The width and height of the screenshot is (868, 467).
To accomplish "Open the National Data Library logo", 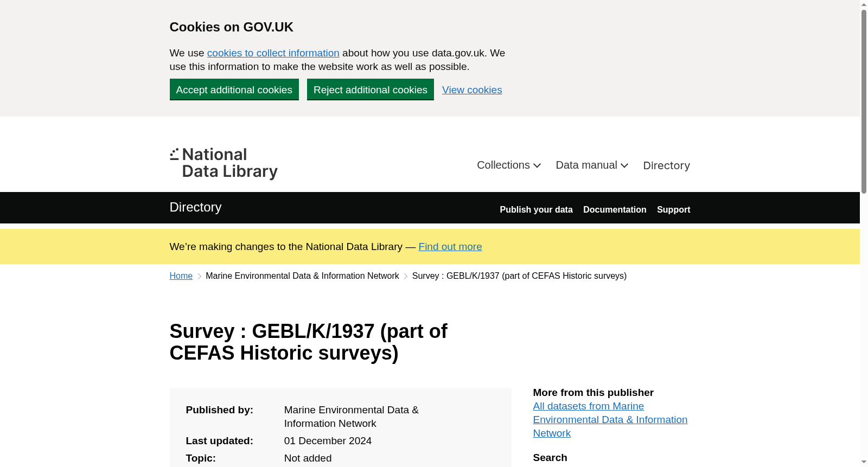I will tap(224, 164).
